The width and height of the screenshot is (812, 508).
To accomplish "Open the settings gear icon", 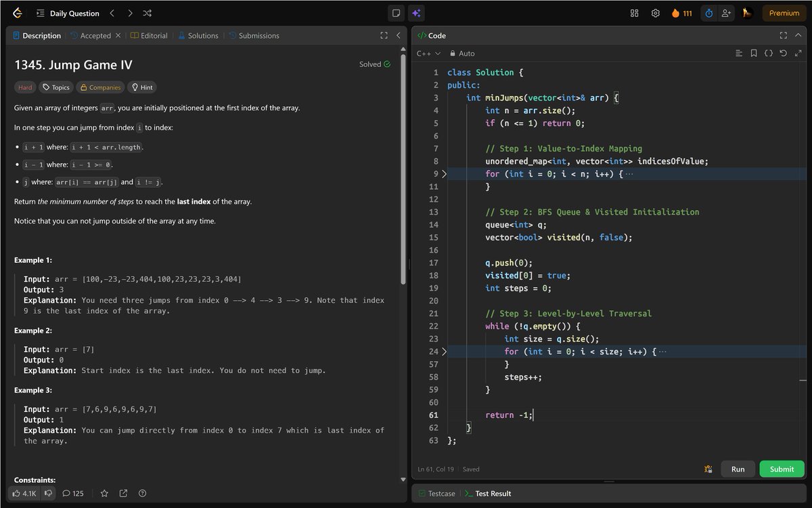I will 655,13.
